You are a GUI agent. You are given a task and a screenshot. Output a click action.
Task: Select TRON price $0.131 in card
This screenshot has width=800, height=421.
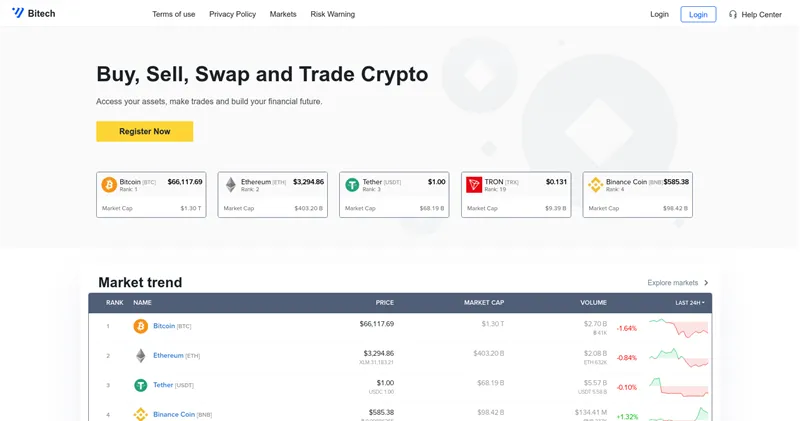tap(556, 182)
